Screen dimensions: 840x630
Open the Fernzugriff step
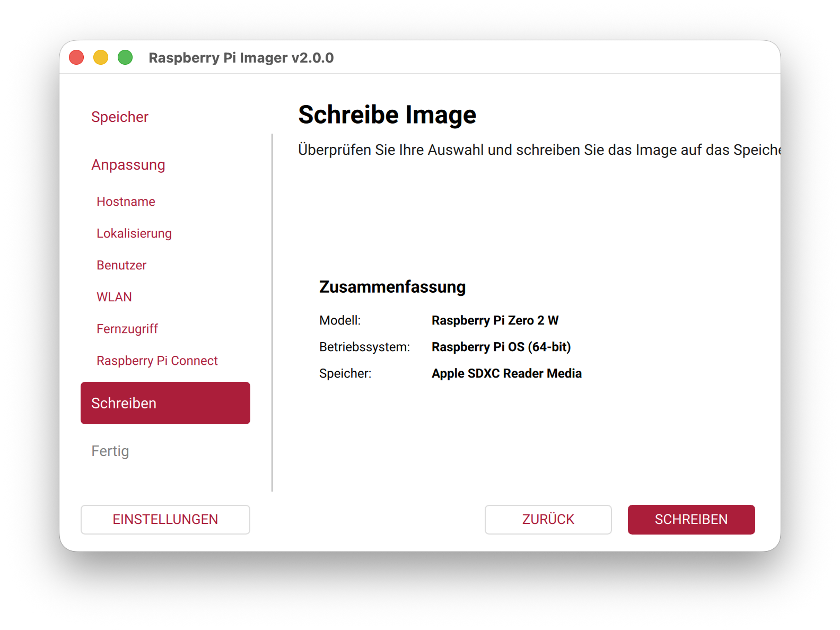click(127, 329)
